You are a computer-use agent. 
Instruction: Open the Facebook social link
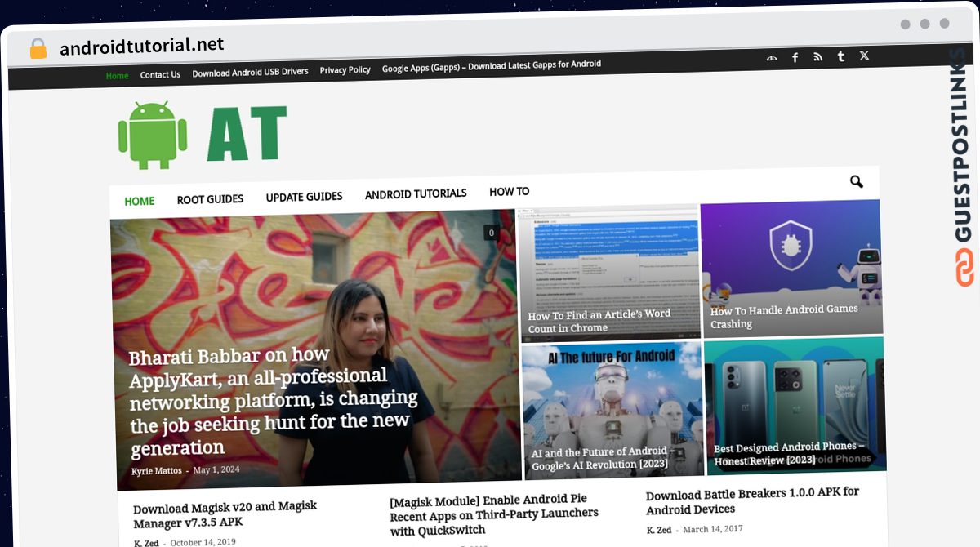pyautogui.click(x=795, y=57)
